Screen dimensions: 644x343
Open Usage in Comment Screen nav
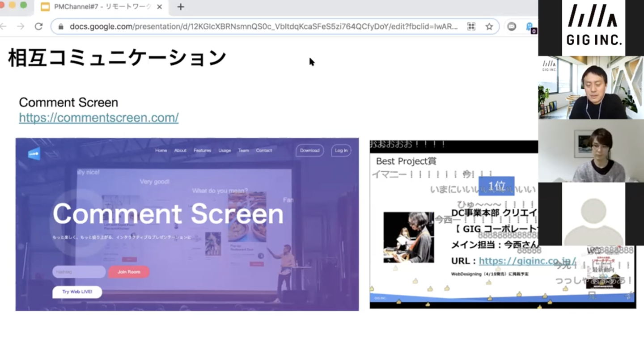225,150
